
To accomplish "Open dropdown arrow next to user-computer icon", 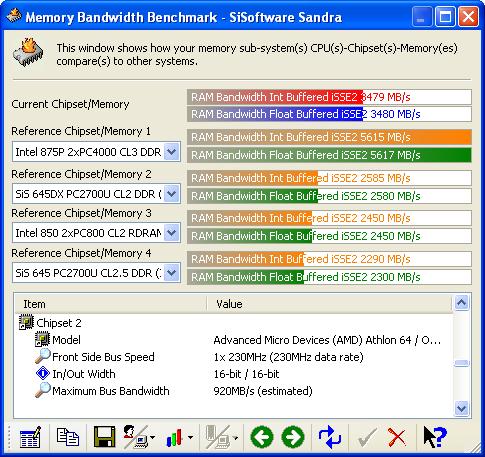I will click(x=153, y=437).
